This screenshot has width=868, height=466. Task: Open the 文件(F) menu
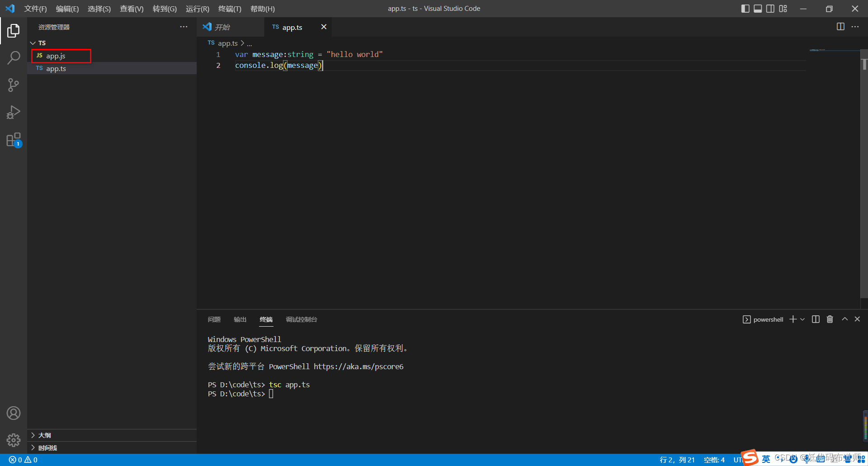35,9
